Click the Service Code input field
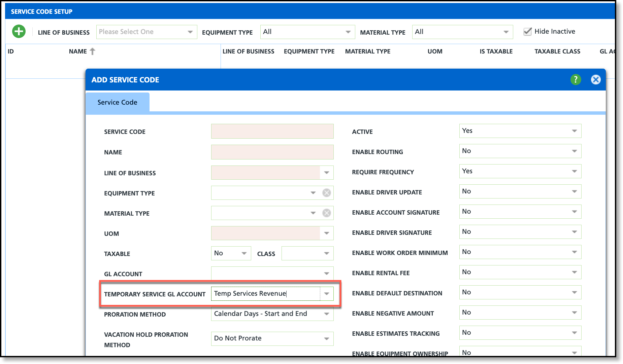Viewport: 623px width, 364px height. (272, 131)
